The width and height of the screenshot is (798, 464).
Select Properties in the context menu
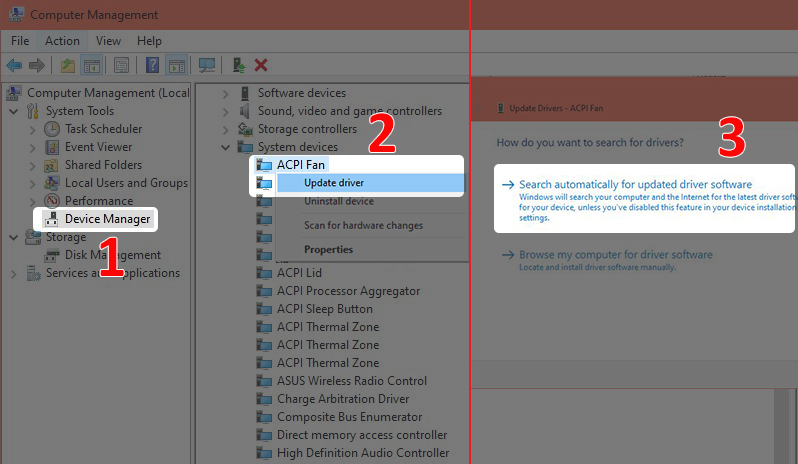click(x=328, y=249)
